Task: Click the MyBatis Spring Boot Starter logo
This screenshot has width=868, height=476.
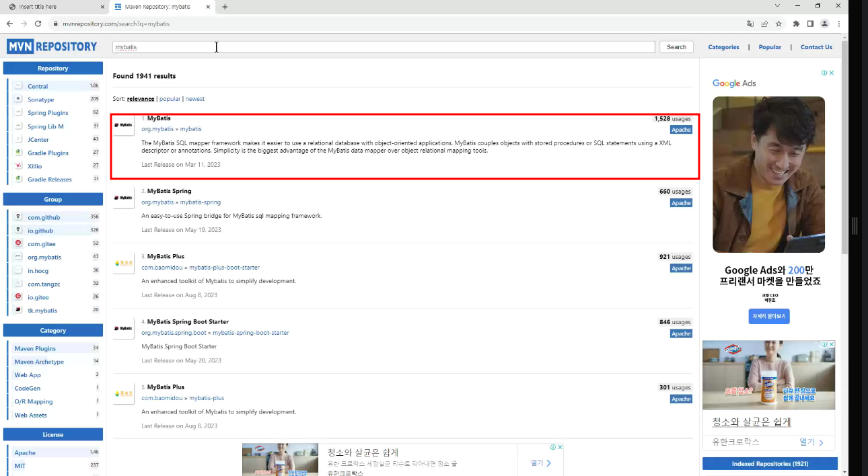Action: [124, 328]
